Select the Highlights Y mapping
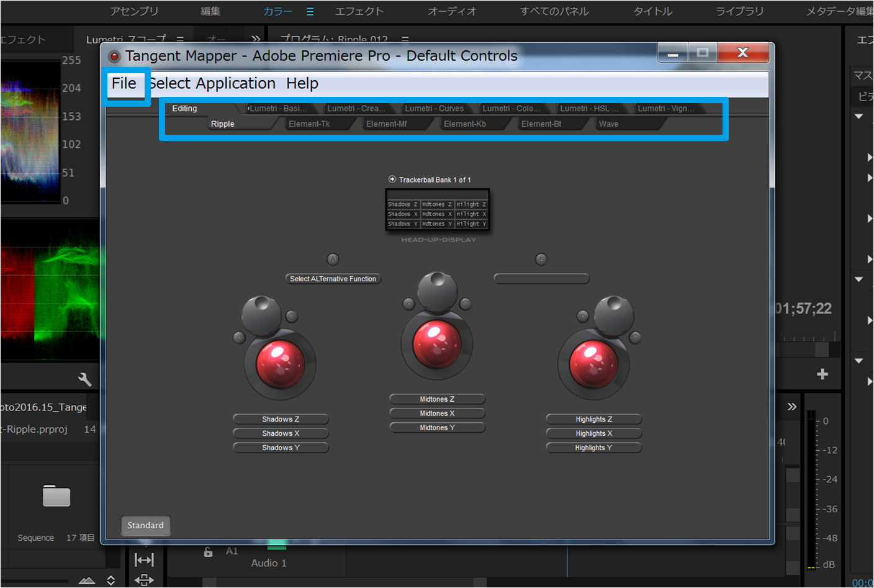Image resolution: width=874 pixels, height=588 pixels. coord(593,448)
